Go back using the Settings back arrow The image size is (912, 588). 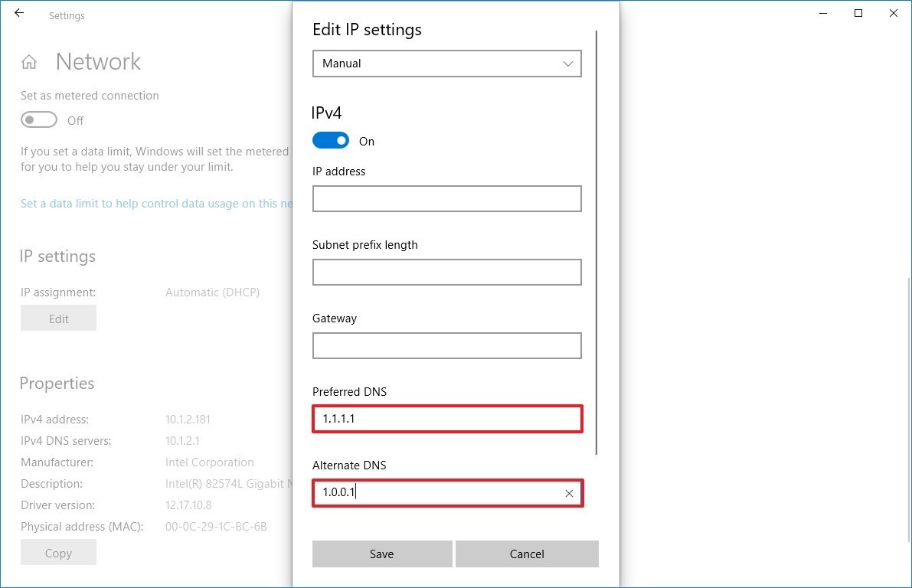(x=19, y=14)
